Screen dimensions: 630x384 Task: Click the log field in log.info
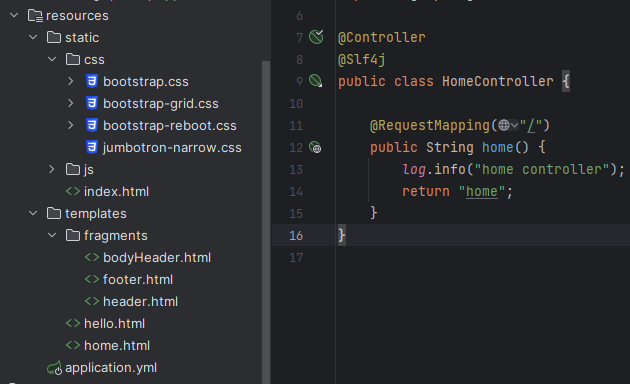point(414,170)
